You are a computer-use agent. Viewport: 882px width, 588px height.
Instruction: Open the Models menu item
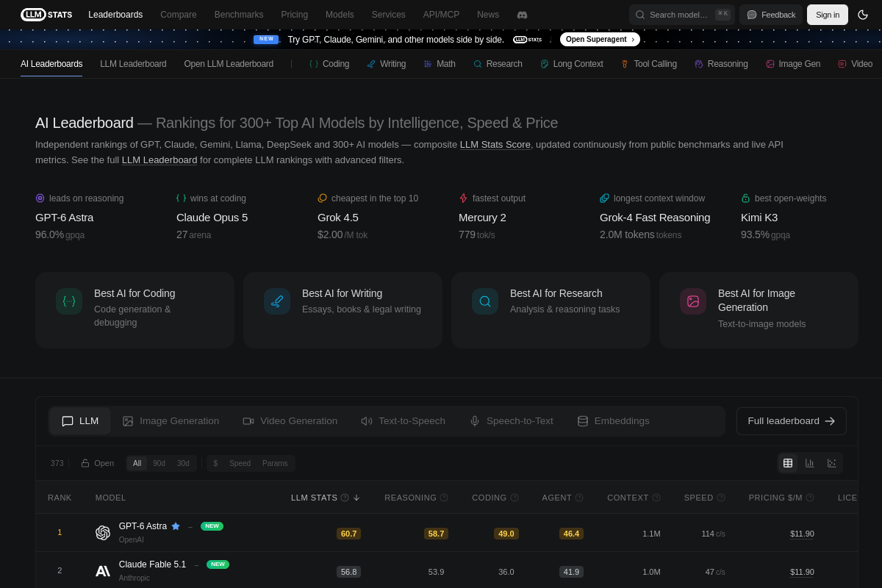click(x=340, y=15)
